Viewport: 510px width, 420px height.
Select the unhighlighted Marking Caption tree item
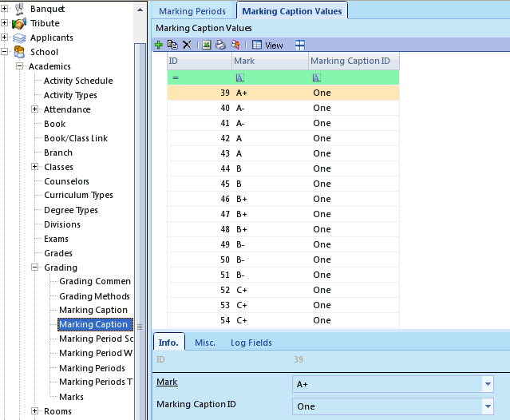(93, 310)
